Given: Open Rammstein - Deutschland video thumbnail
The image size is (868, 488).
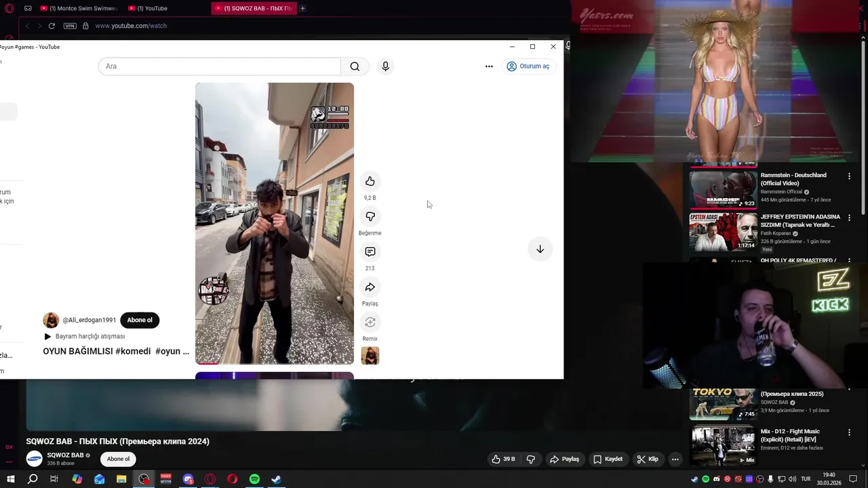Looking at the screenshot, I should [x=723, y=189].
